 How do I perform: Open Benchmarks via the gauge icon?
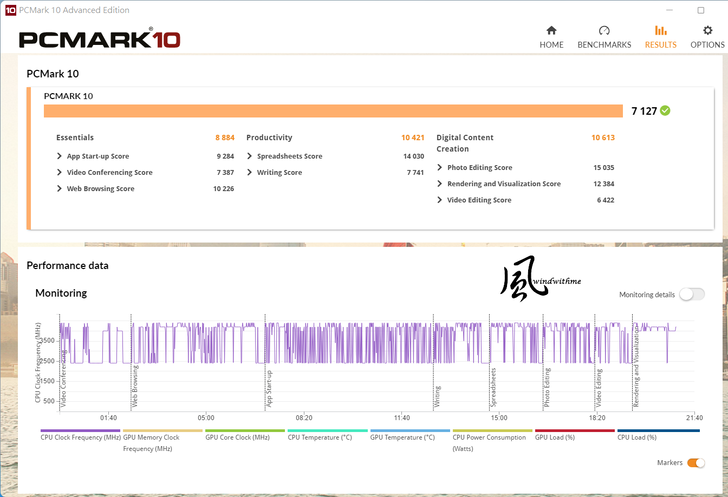(x=604, y=31)
